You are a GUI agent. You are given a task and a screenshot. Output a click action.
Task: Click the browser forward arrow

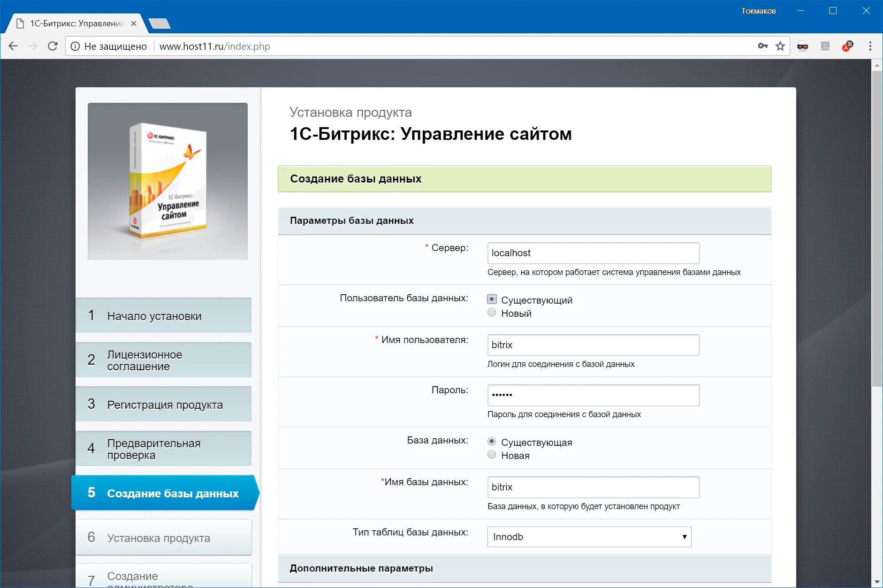(x=33, y=46)
